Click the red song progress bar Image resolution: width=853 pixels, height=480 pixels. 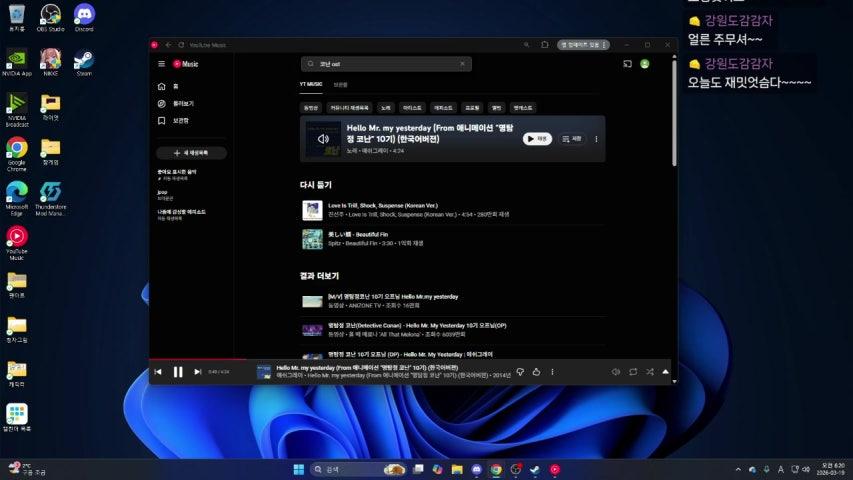pos(200,359)
